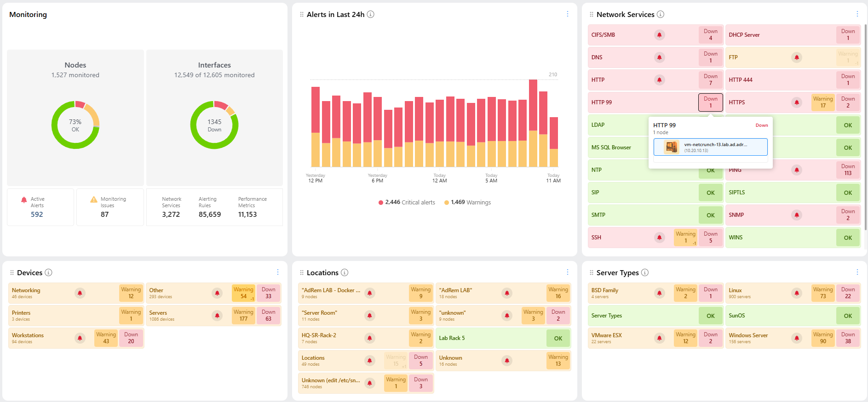Click the alert bell on CIFS/SMB row

(659, 35)
